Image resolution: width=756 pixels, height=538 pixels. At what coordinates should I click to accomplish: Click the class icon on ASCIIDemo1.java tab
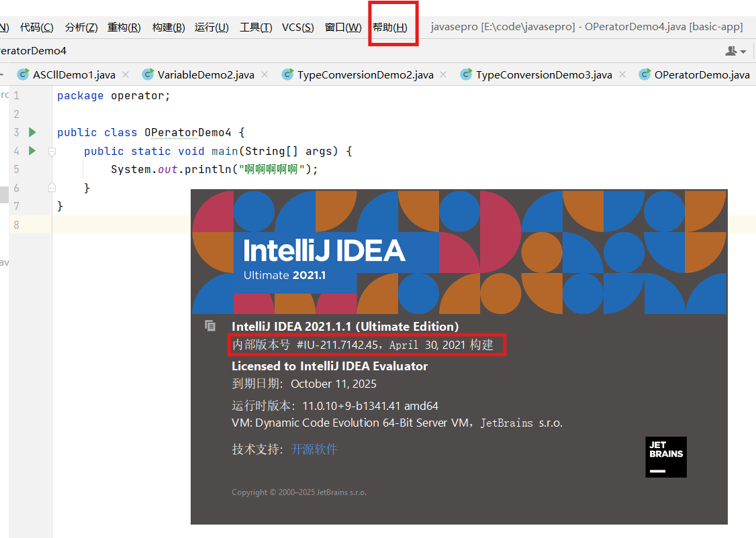click(23, 74)
